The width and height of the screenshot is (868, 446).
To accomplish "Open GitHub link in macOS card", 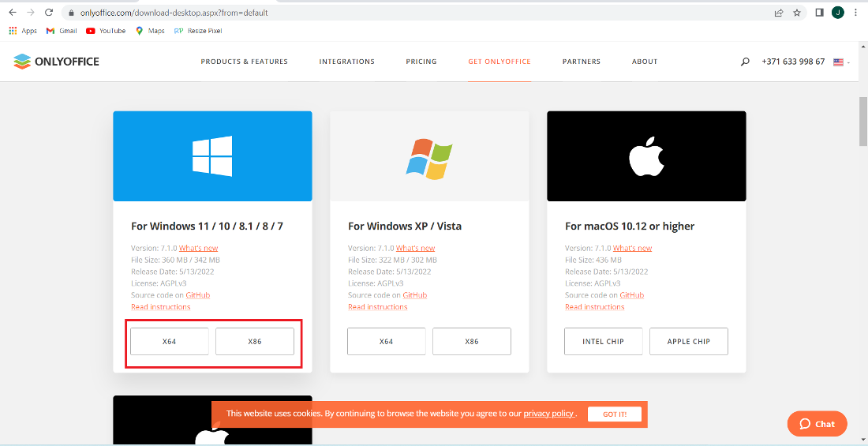I will tap(631, 295).
